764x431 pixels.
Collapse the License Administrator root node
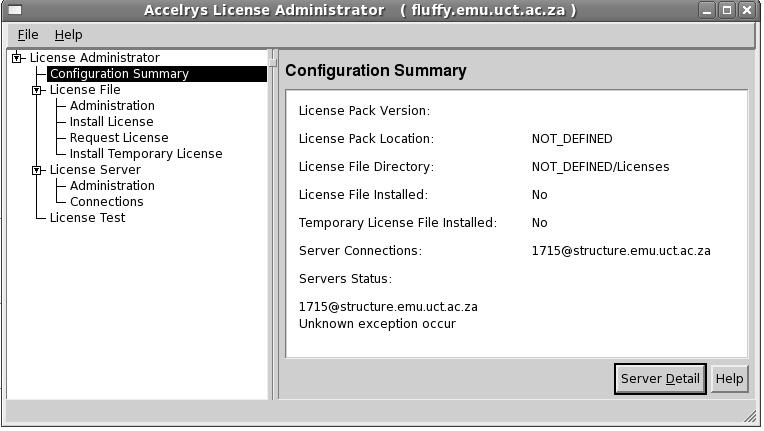click(17, 58)
